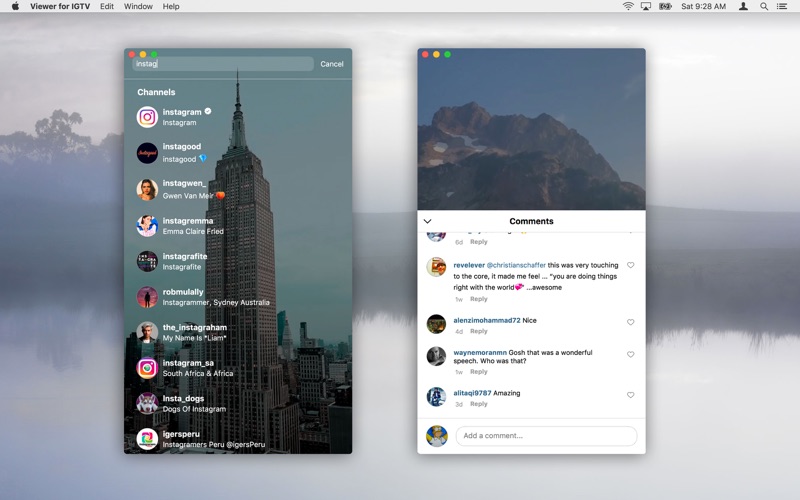Select the instagram channel name text
The image size is (800, 500).
pos(182,112)
